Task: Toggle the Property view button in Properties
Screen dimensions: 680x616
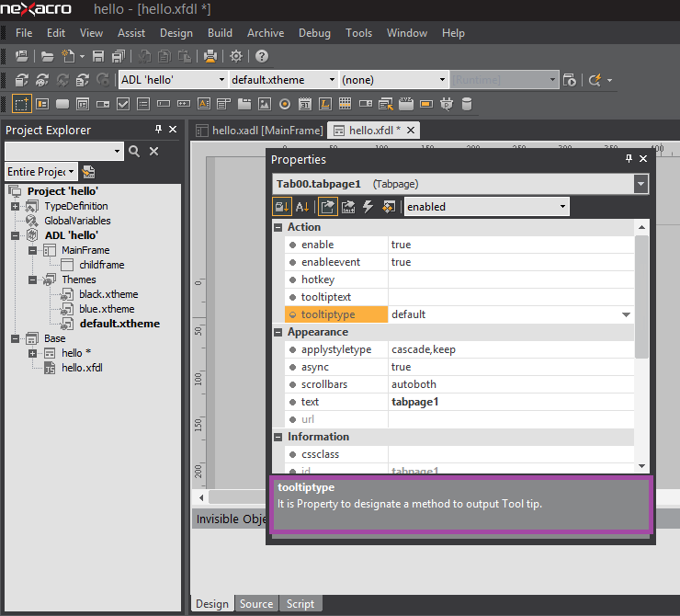Action: [x=327, y=207]
